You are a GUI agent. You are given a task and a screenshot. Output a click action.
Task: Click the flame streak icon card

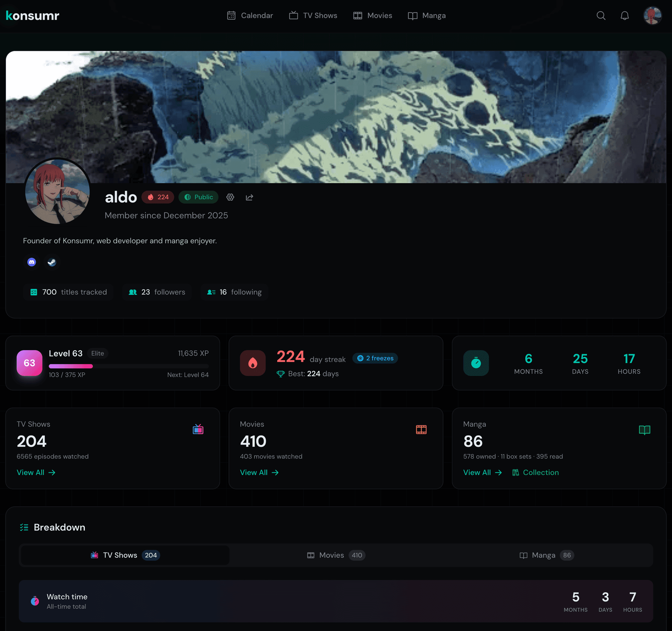point(253,363)
